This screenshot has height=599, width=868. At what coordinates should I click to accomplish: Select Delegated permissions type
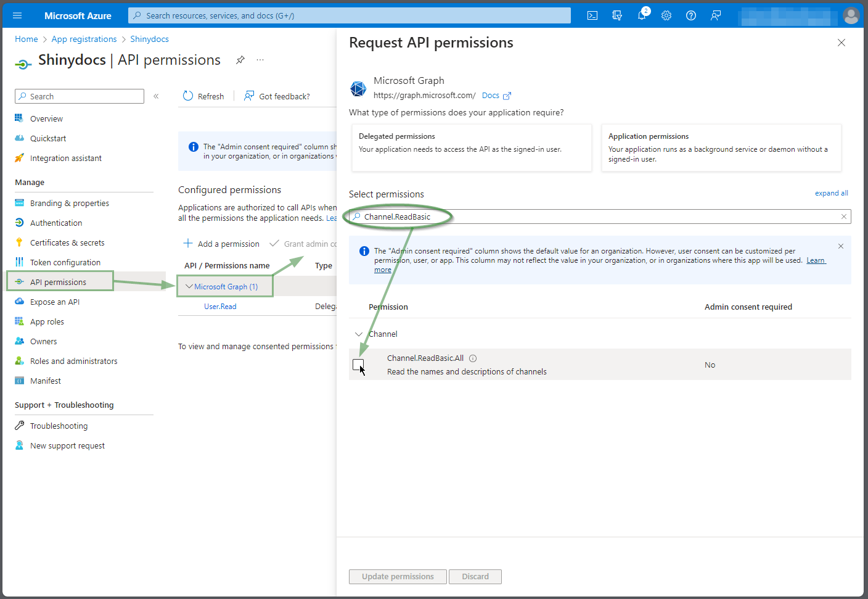[472, 148]
